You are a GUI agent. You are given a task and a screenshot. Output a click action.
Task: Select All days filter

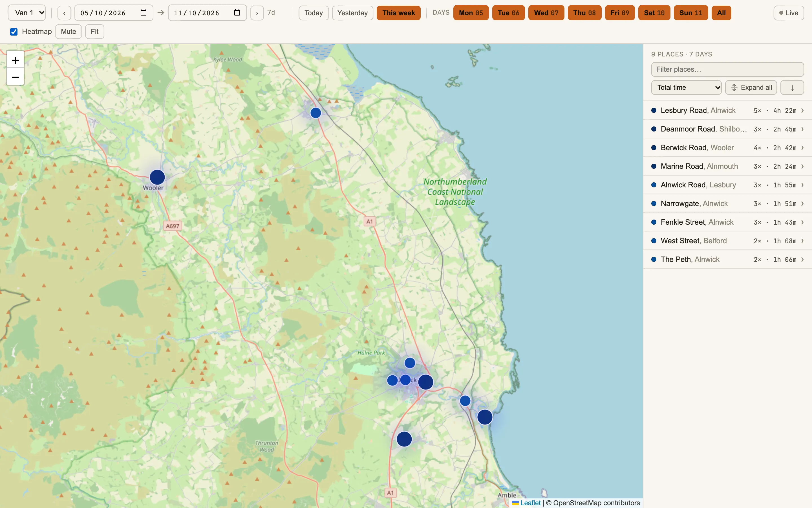(721, 13)
